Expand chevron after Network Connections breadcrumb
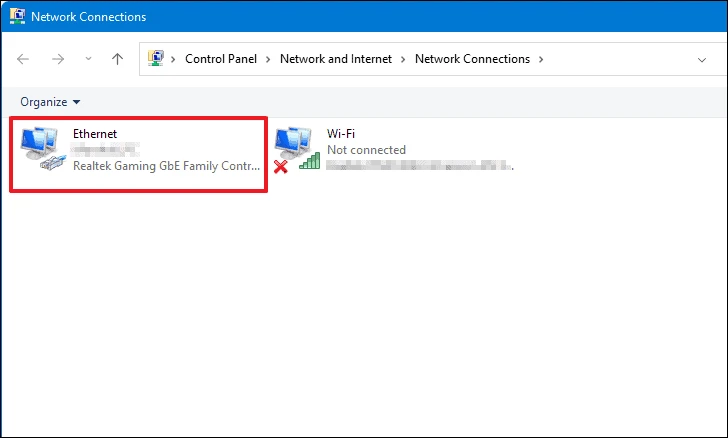This screenshot has height=438, width=728. pos(541,59)
